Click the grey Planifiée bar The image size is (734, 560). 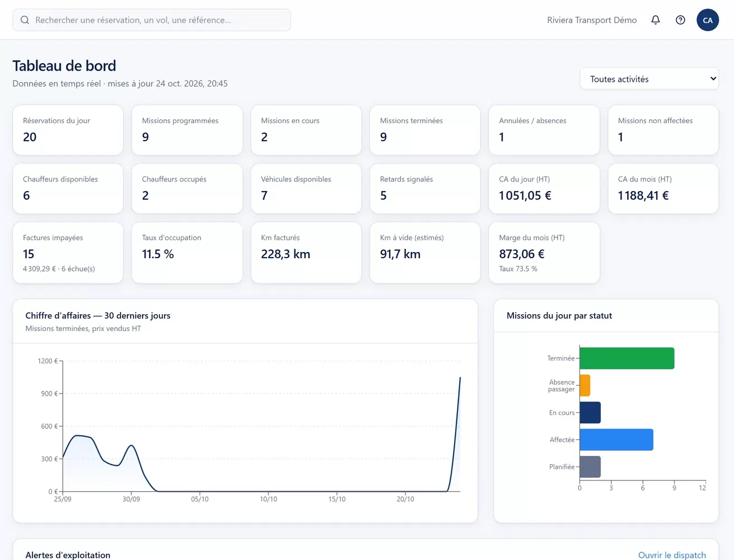[590, 467]
